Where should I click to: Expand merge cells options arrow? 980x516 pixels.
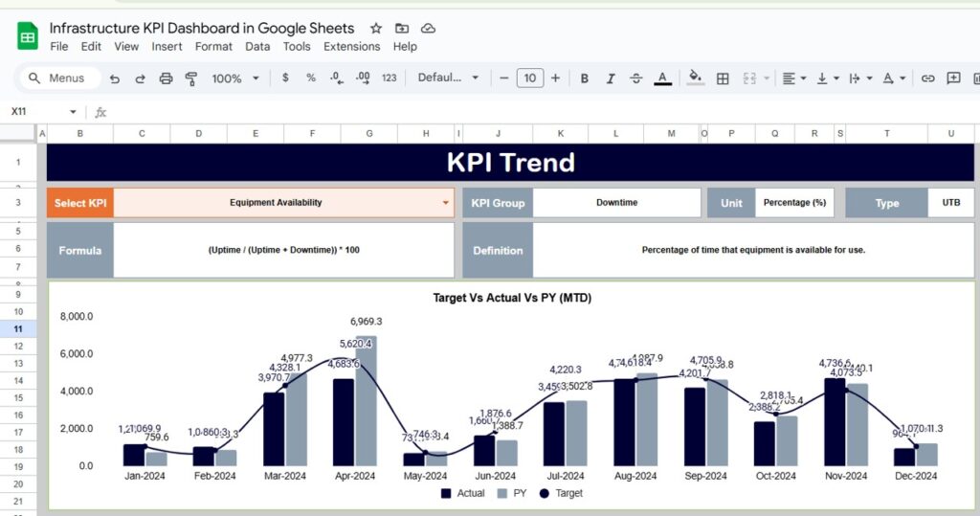767,79
